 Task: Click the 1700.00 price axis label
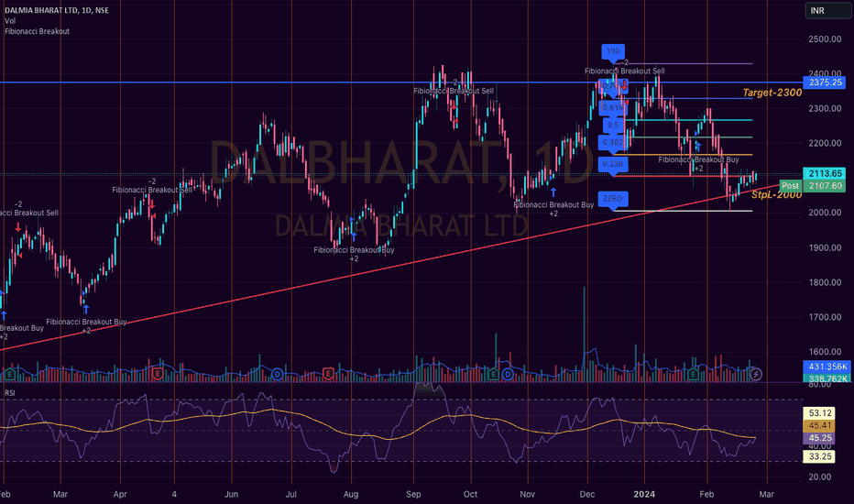[825, 317]
